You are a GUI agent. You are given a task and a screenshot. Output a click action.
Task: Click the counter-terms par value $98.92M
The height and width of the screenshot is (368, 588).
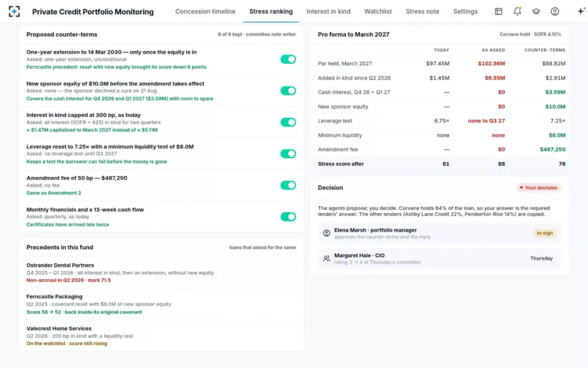(x=554, y=63)
